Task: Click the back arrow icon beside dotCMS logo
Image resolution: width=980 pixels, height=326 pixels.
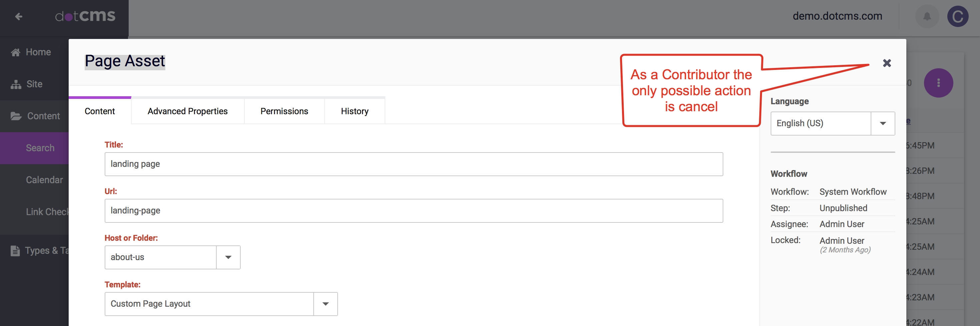Action: [x=19, y=16]
